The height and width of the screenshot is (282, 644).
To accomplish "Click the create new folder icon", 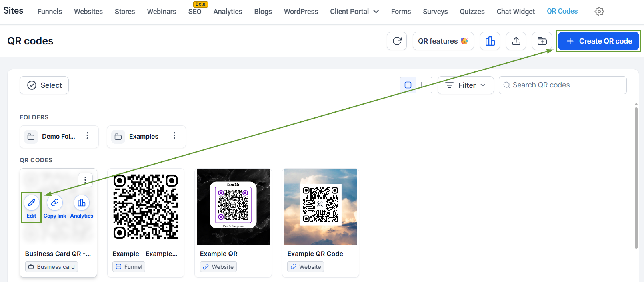I will pos(542,41).
